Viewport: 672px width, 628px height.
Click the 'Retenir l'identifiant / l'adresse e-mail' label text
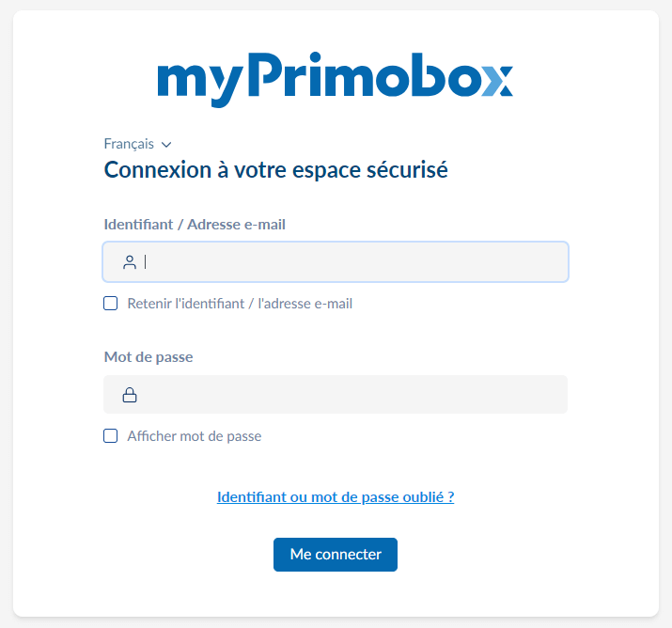pyautogui.click(x=240, y=304)
